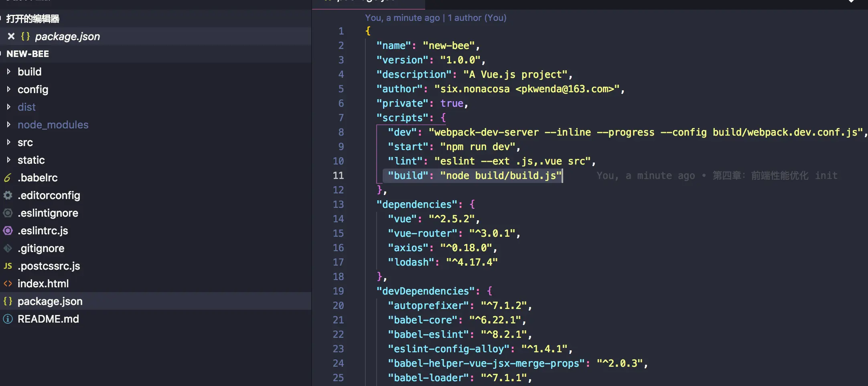The width and height of the screenshot is (868, 386).
Task: Click the info icon beside README.md
Action: (8, 319)
